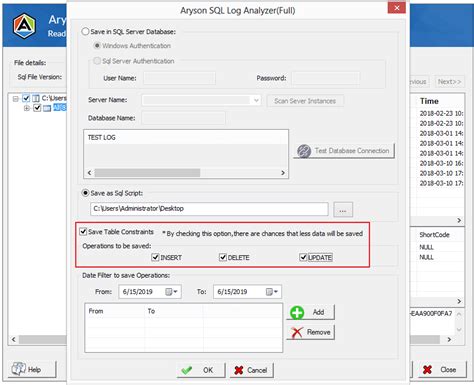Viewport: 474px width, 385px height.
Task: Collapse the C:\Users tree node
Action: pos(16,99)
